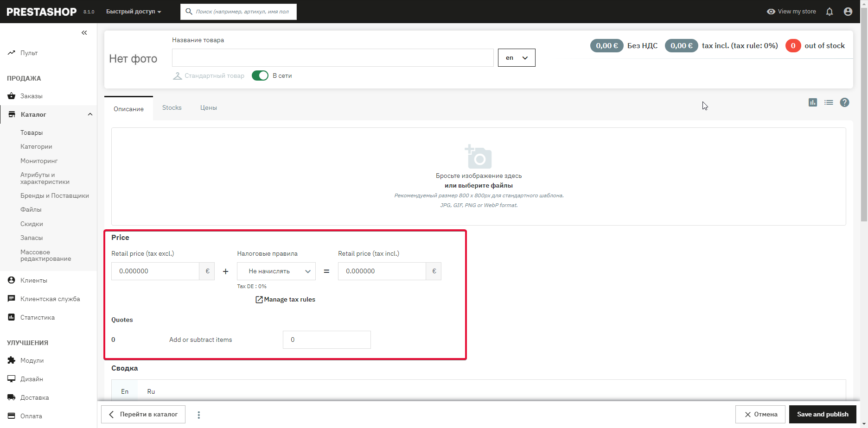Click the out of stock red badge
Image resolution: width=868 pixels, height=428 pixels.
793,45
